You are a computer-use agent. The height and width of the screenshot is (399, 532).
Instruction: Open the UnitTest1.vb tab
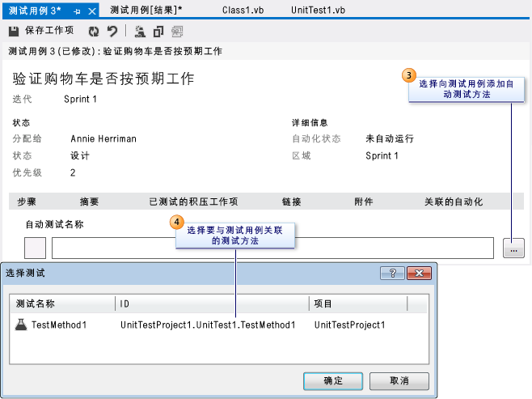318,11
